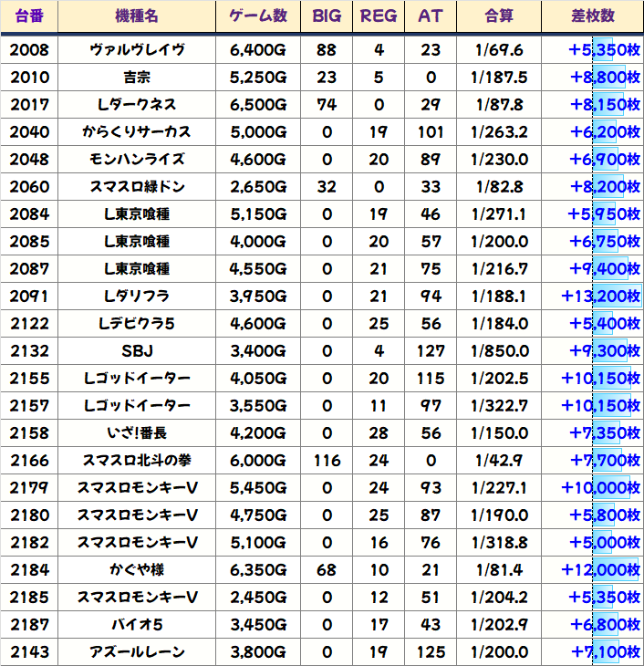Select the 6,000G game count
The image size is (644, 666).
click(258, 461)
